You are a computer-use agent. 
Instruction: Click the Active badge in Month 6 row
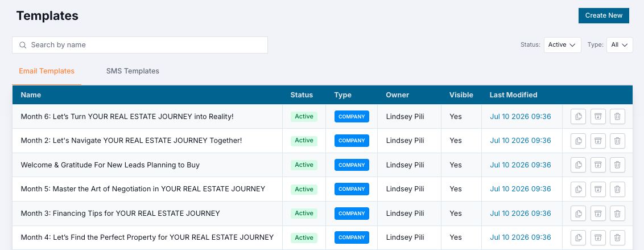(304, 116)
